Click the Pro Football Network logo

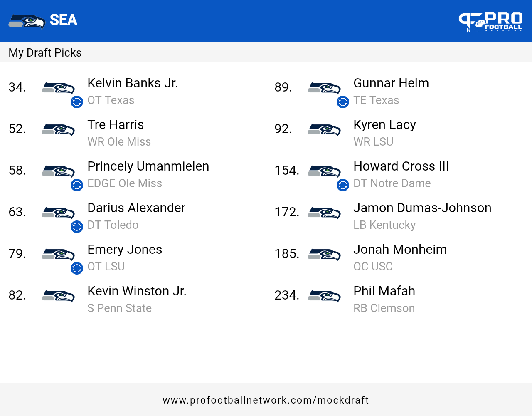pyautogui.click(x=490, y=21)
